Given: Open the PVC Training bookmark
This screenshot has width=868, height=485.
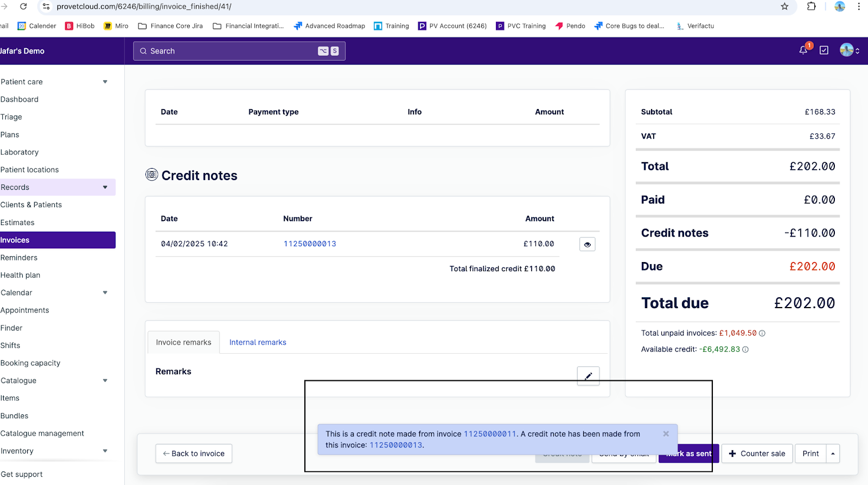Looking at the screenshot, I should 521,26.
